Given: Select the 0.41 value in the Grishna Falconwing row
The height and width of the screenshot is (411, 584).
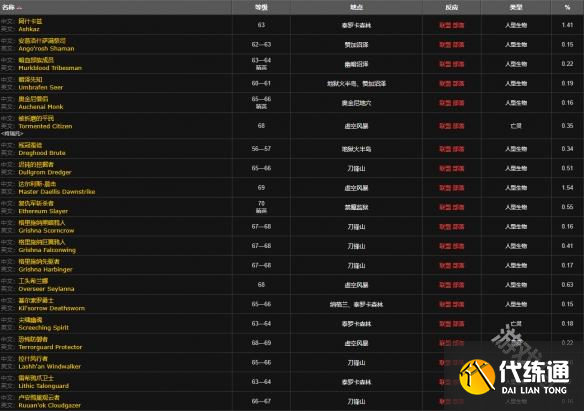Looking at the screenshot, I should tap(567, 246).
